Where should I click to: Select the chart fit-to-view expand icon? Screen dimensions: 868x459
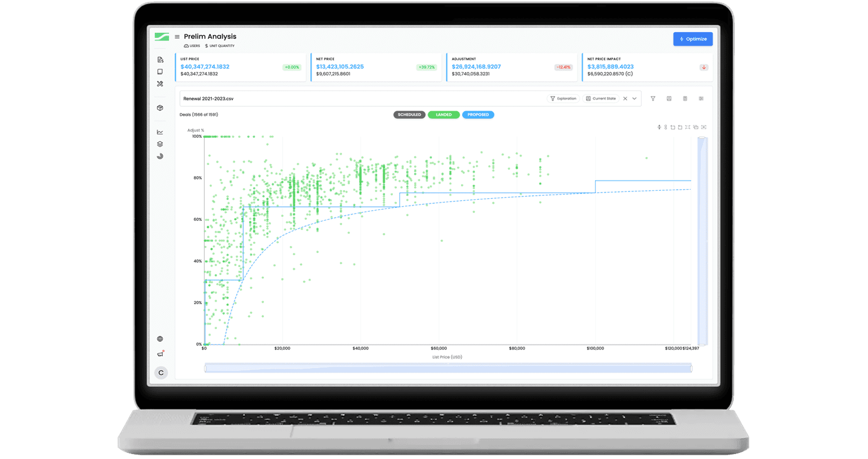tap(688, 127)
